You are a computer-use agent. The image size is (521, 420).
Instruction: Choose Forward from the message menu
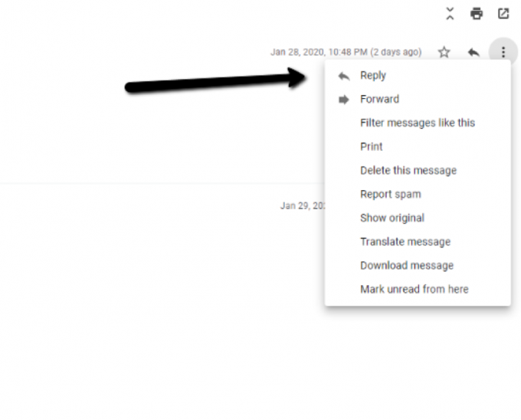[x=418, y=99]
